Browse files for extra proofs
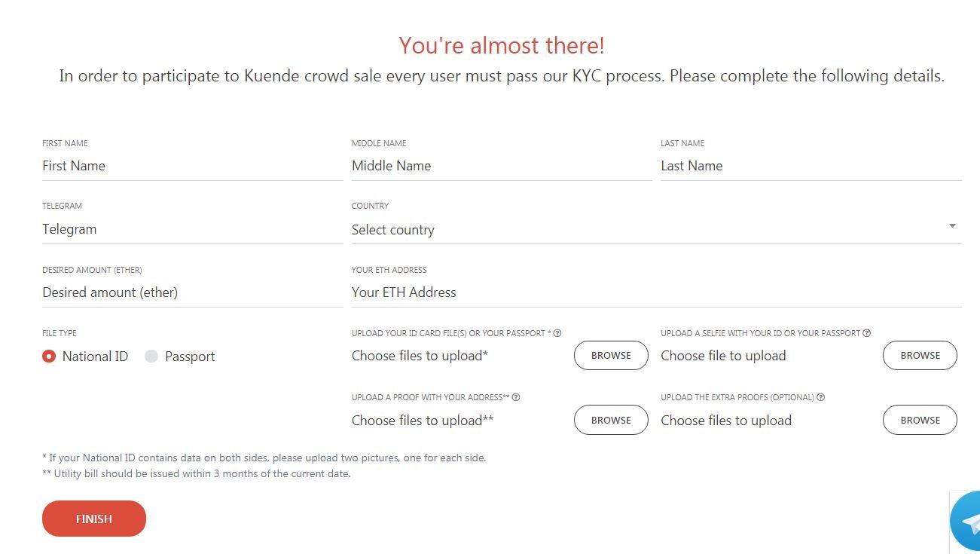This screenshot has height=554, width=980. point(920,421)
